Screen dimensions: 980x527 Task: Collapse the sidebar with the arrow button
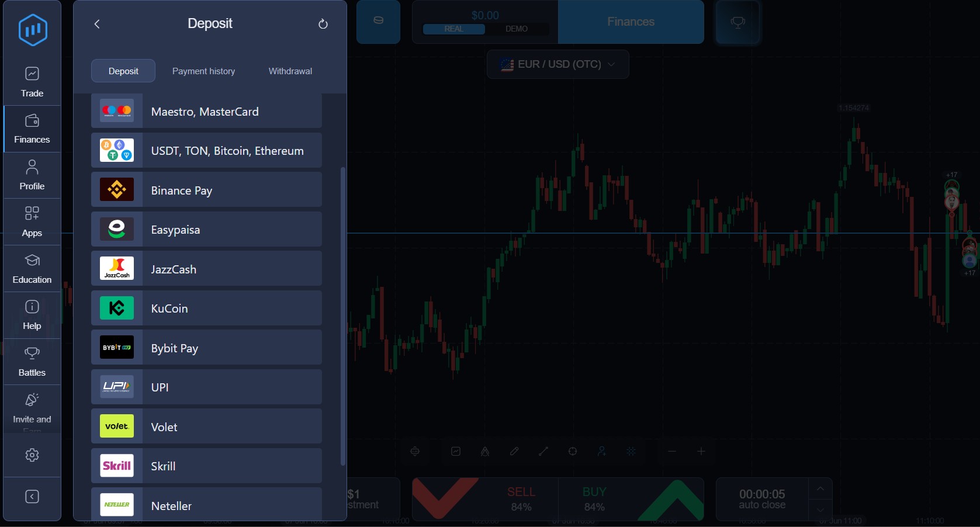point(32,497)
